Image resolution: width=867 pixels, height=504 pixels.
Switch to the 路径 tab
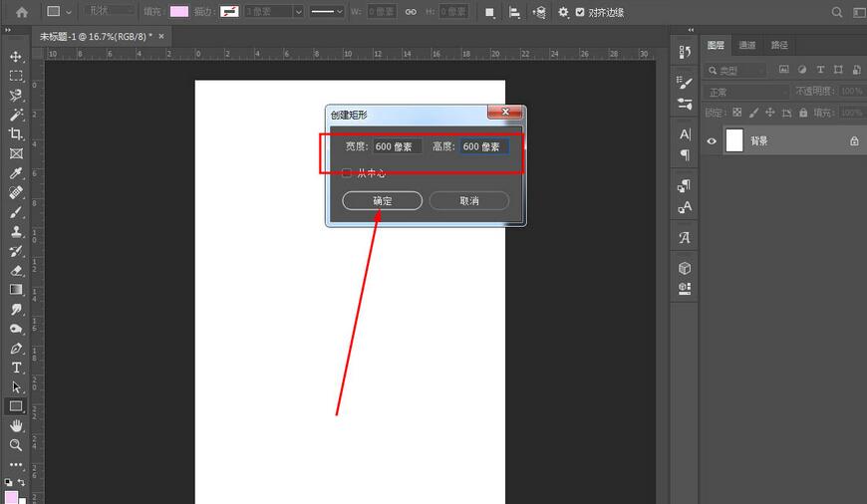[779, 45]
